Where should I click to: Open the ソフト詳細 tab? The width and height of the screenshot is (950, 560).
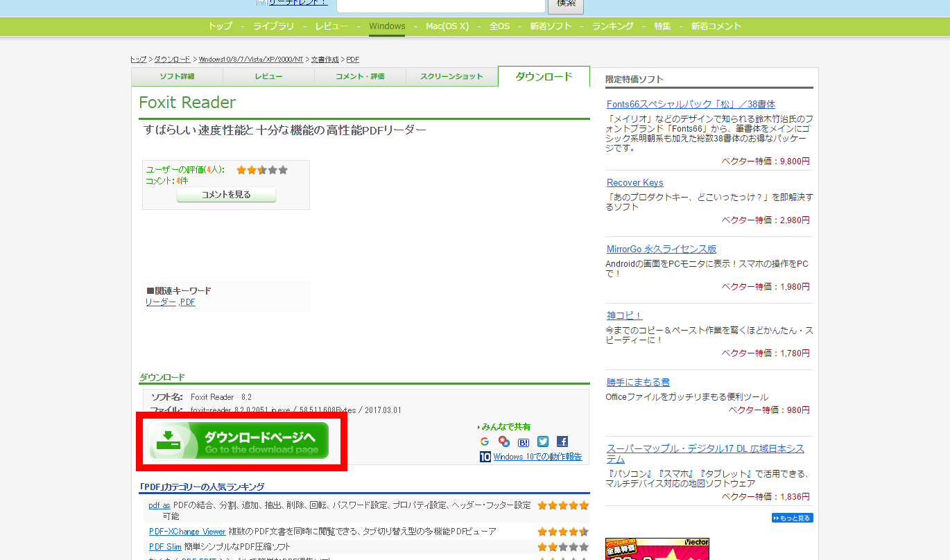point(177,77)
